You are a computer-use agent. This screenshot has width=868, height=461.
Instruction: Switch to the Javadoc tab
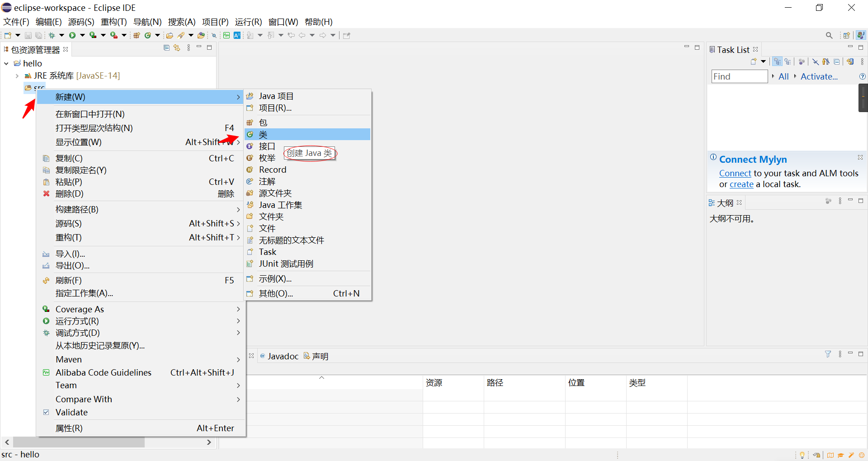pos(279,356)
